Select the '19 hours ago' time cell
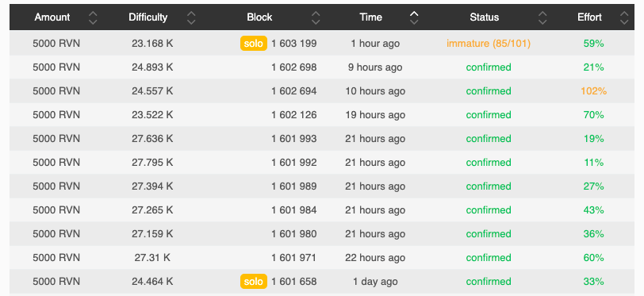 [x=375, y=115]
